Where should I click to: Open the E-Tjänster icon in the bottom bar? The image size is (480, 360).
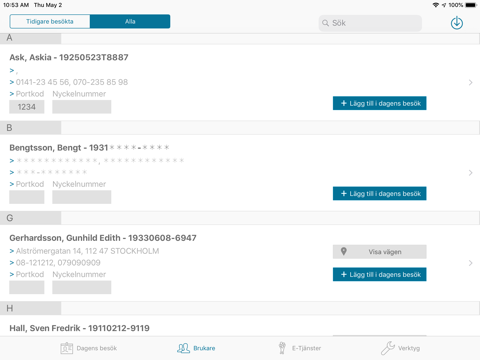[282, 348]
